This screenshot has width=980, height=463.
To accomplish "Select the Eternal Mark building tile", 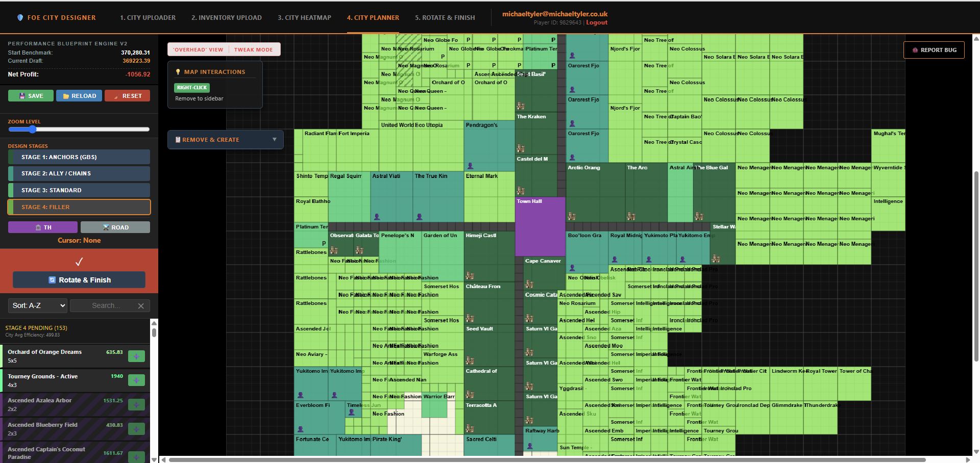I will 489,197.
